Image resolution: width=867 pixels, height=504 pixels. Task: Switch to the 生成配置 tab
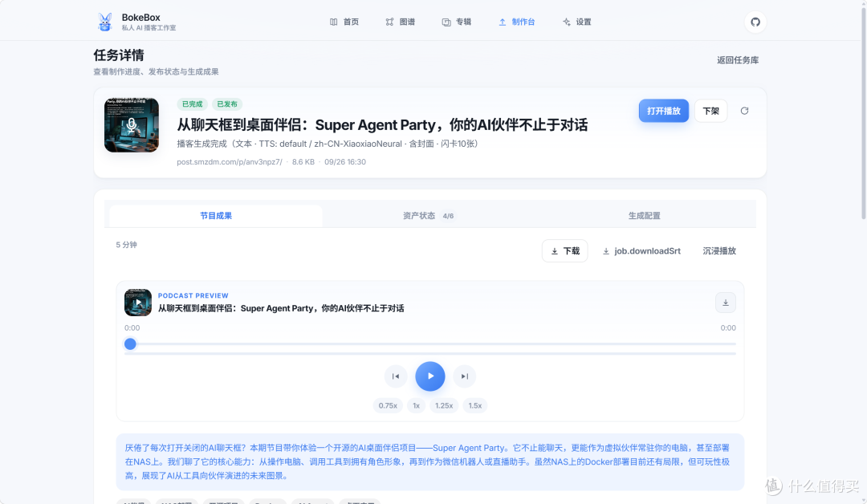[644, 216]
